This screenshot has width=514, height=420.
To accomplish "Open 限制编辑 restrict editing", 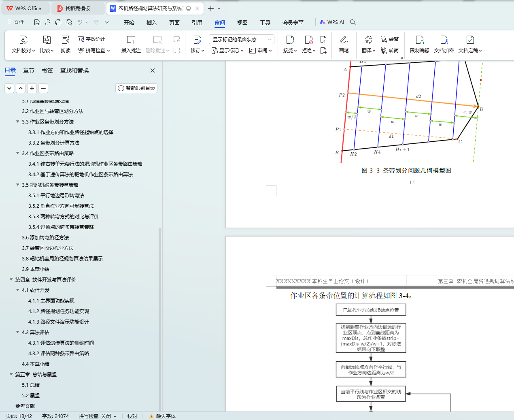I will [419, 45].
